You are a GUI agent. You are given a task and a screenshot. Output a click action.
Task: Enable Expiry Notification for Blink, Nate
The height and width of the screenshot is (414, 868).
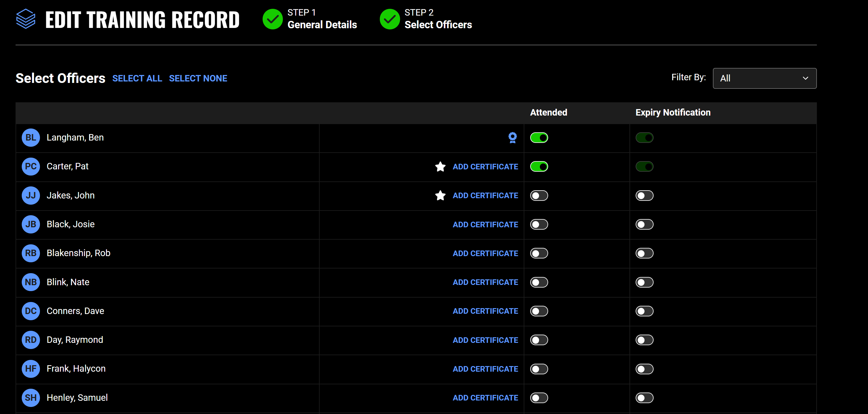pyautogui.click(x=644, y=282)
